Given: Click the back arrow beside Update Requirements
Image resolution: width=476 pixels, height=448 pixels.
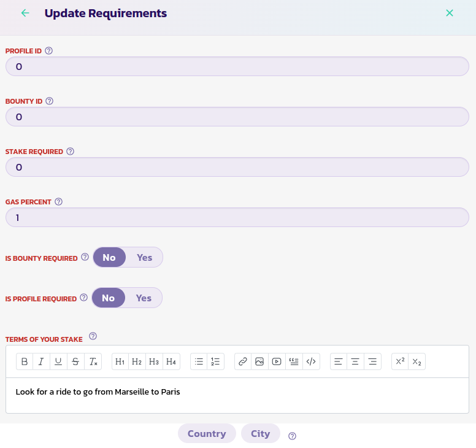Looking at the screenshot, I should [x=25, y=13].
